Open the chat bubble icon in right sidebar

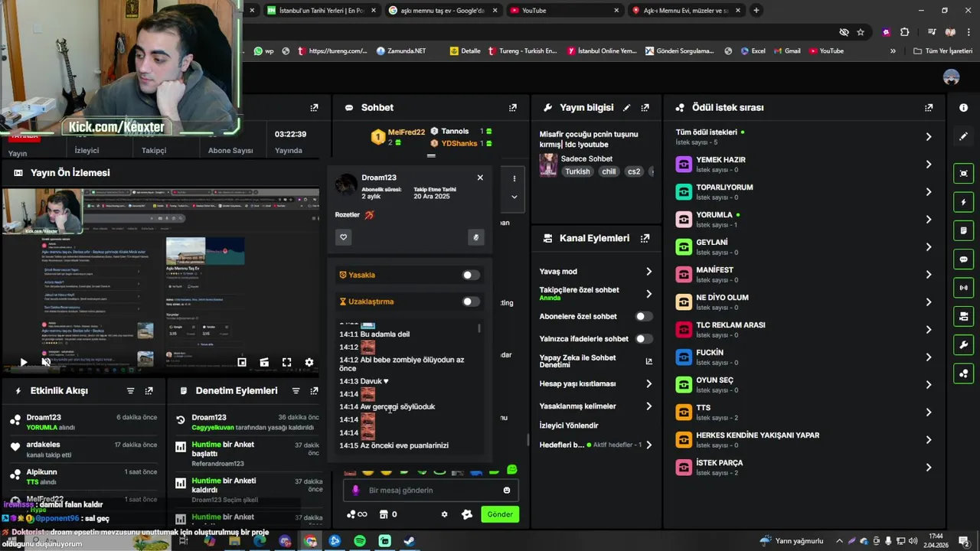[x=963, y=259]
